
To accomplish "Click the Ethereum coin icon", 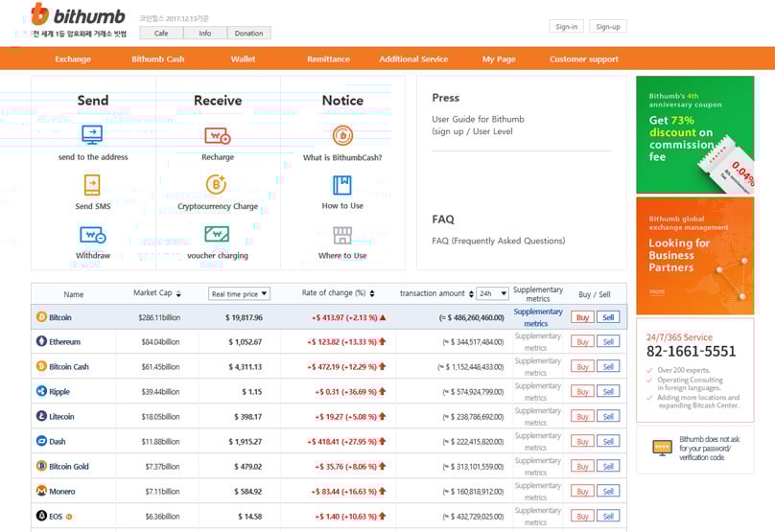I will (x=41, y=341).
